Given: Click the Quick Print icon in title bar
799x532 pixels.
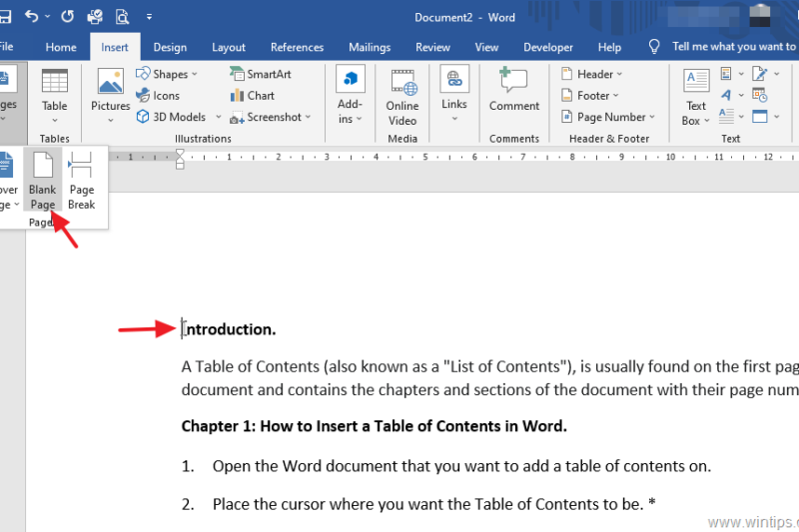Looking at the screenshot, I should [95, 16].
